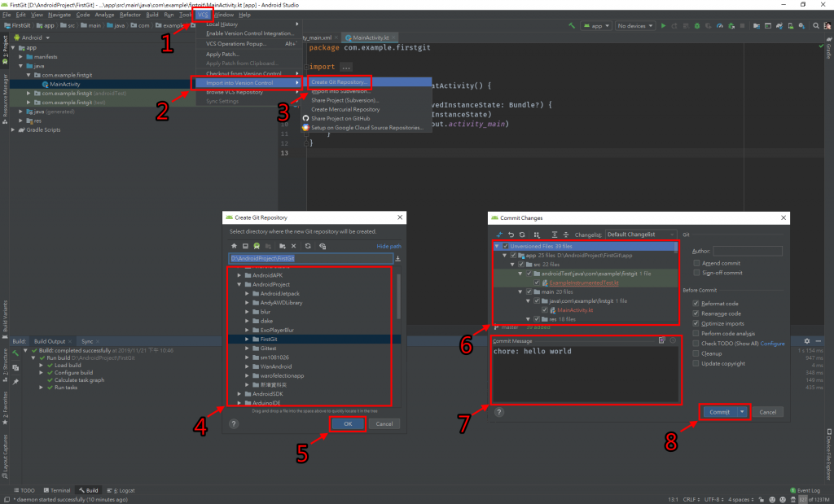Click the Desktop directory icon in Create Git Repository dialog
834x504 pixels.
(x=245, y=246)
